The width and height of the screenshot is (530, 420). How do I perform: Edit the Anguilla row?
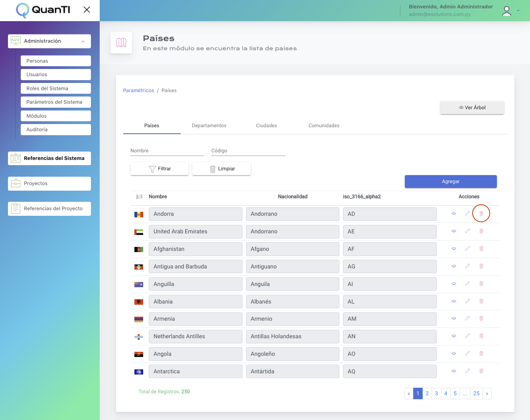pos(467,284)
